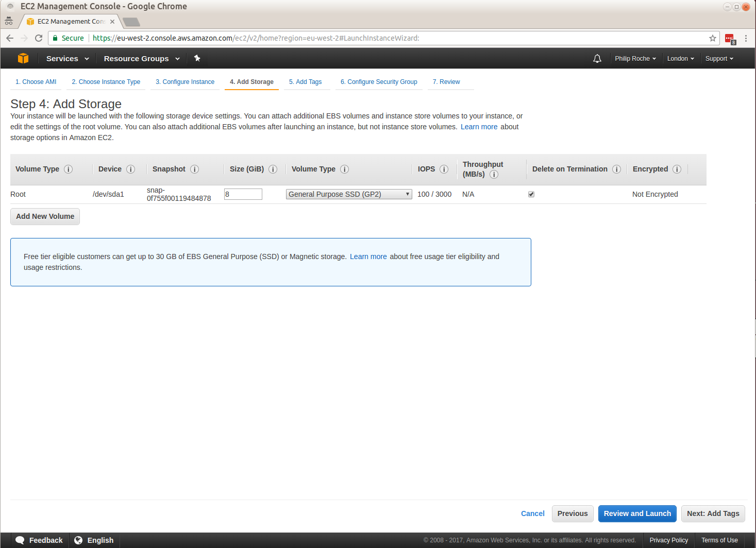Click the red browser extension icon
Image resolution: width=756 pixels, height=548 pixels.
730,39
